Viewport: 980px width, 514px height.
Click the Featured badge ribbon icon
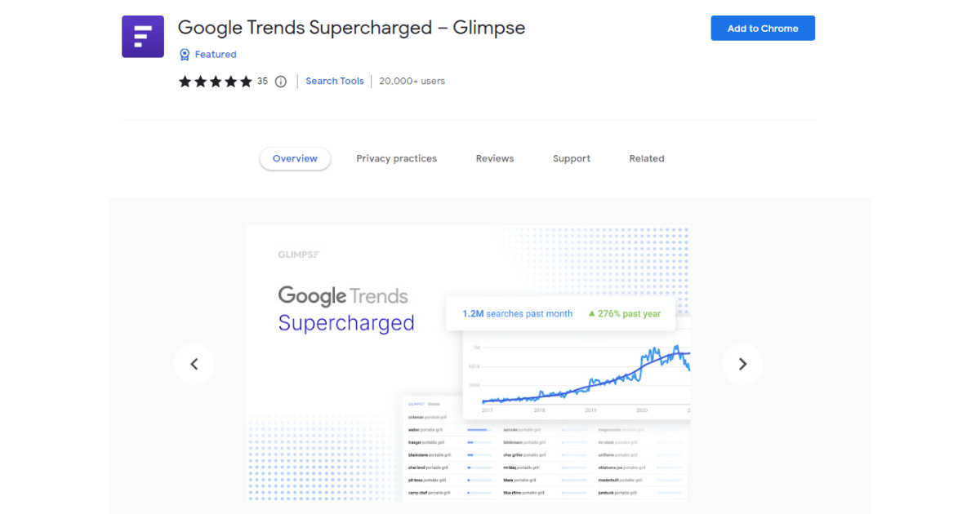pyautogui.click(x=185, y=55)
